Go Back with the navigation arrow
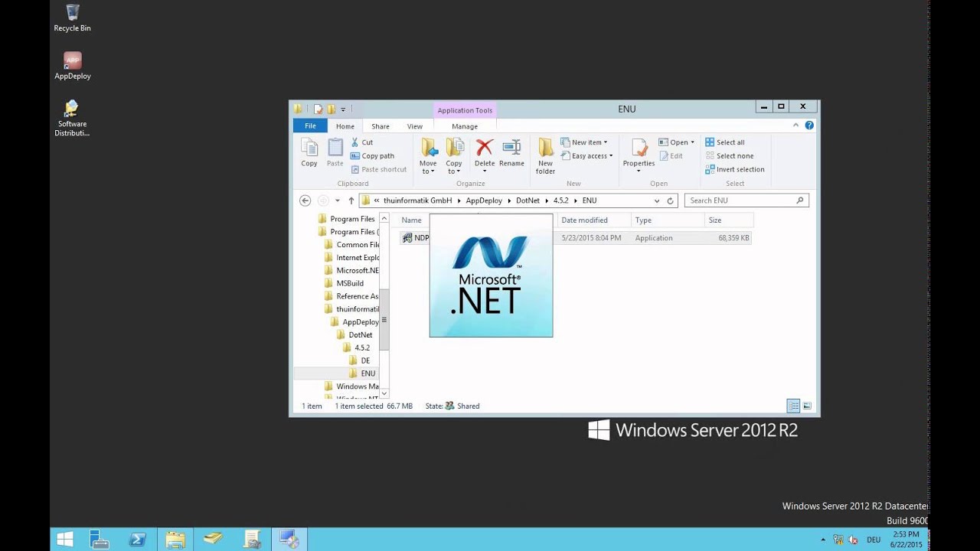The image size is (980, 551). click(305, 201)
